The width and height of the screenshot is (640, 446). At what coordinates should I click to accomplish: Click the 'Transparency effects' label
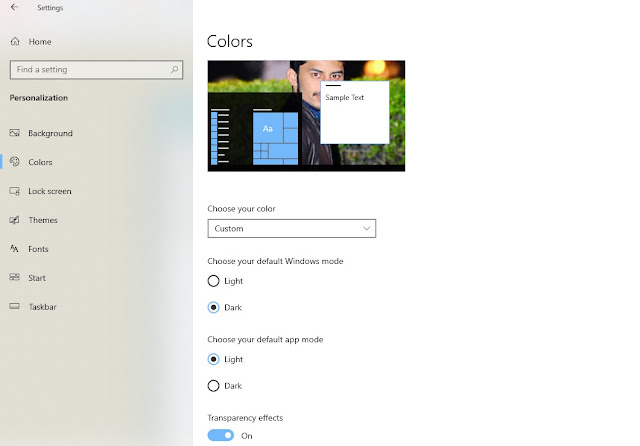point(245,418)
